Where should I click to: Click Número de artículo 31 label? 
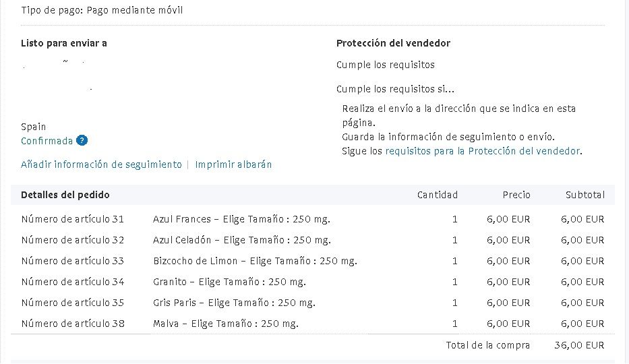click(73, 219)
